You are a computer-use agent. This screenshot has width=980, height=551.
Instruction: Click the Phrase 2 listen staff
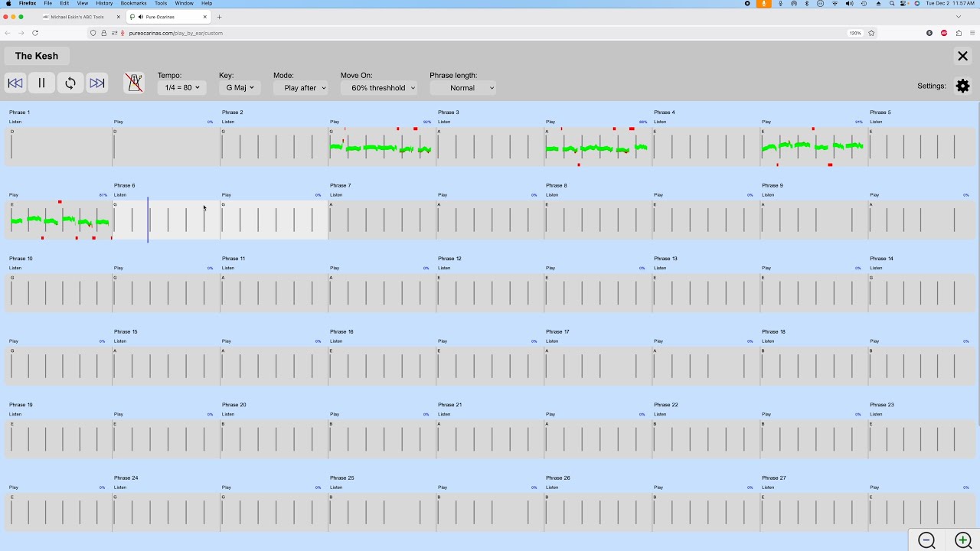[275, 147]
